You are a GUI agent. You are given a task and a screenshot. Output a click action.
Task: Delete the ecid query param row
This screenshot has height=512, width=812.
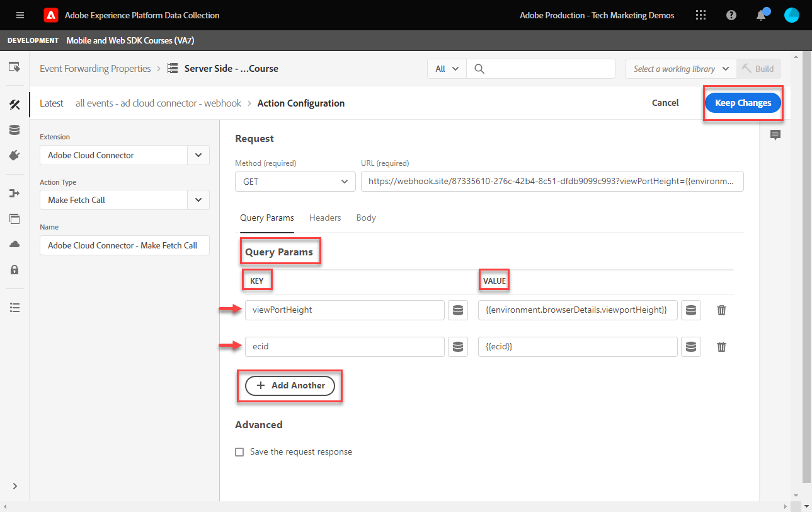tap(722, 347)
